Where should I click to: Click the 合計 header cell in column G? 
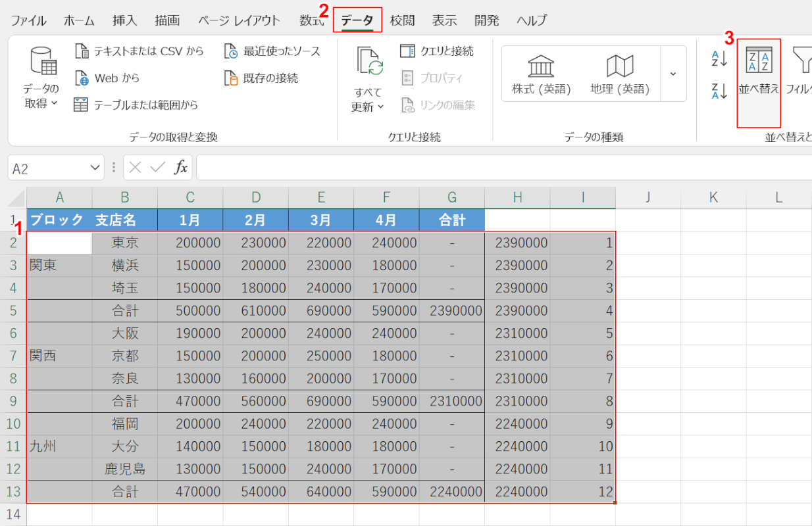coord(452,220)
